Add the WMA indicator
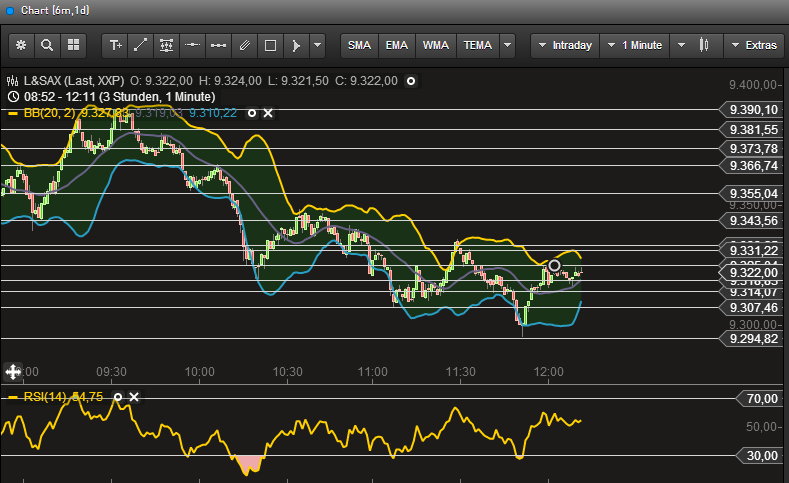The height and width of the screenshot is (483, 789). point(435,45)
